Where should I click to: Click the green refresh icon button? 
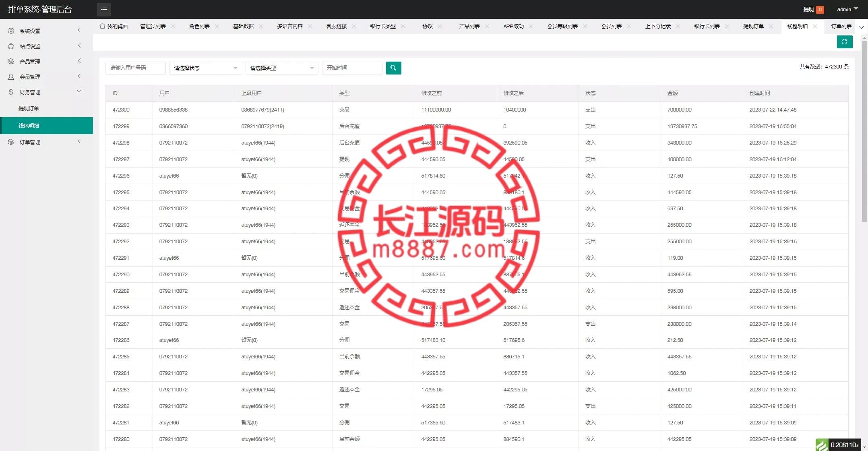(x=844, y=41)
